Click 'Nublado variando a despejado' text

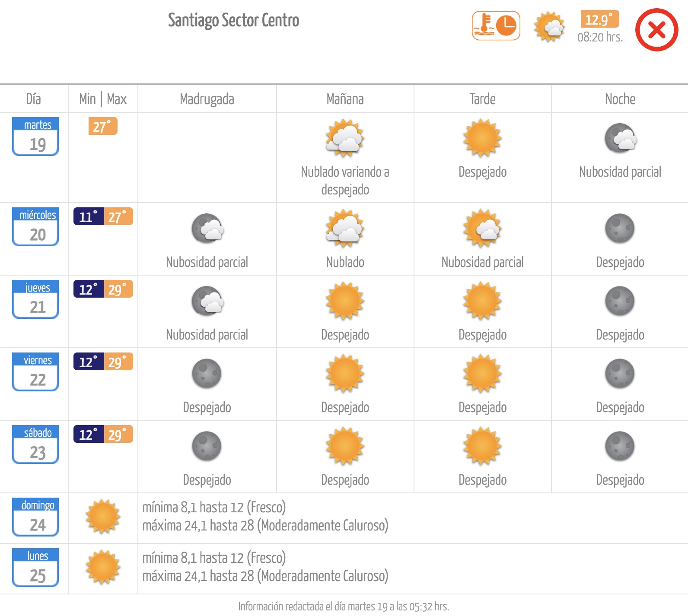pyautogui.click(x=345, y=181)
